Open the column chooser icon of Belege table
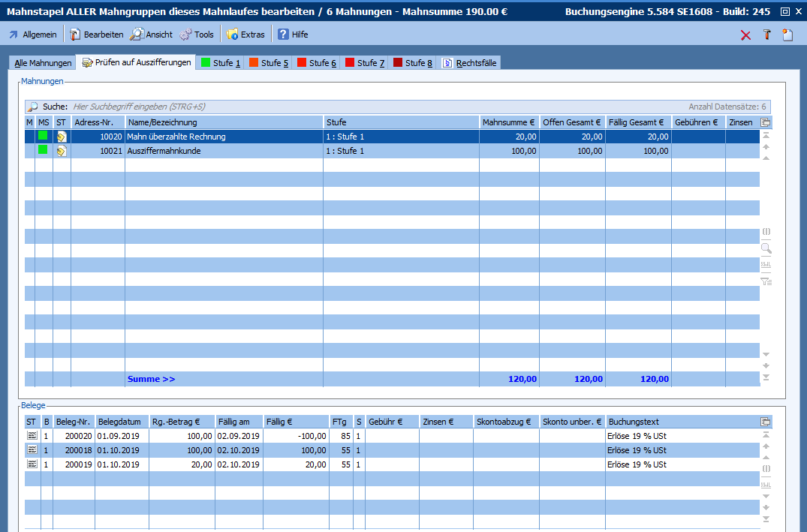The height and width of the screenshot is (532, 807). click(x=766, y=422)
